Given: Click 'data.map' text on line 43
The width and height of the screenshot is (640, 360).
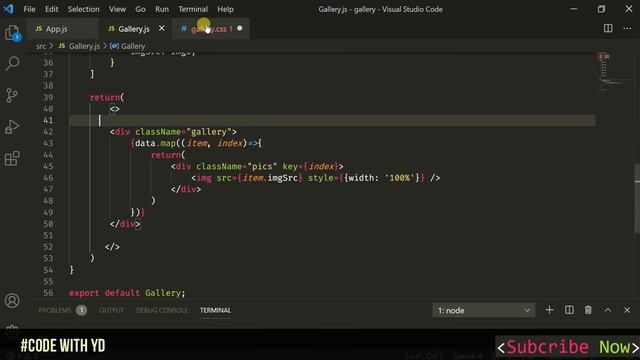Looking at the screenshot, I should tap(156, 143).
